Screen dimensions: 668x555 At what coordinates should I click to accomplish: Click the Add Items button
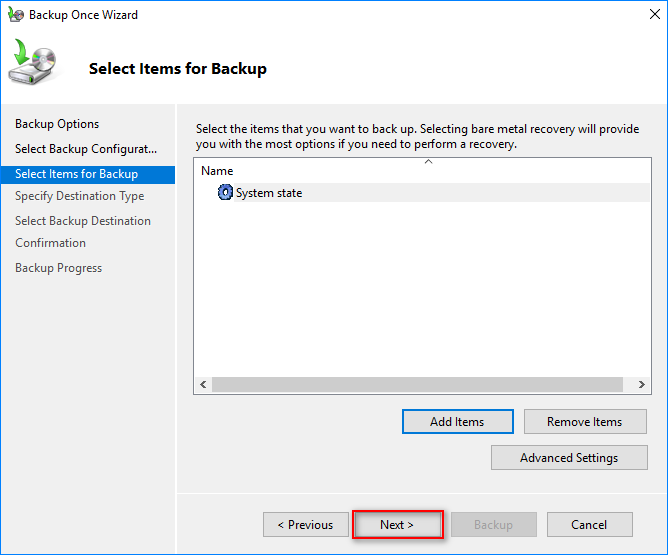458,422
